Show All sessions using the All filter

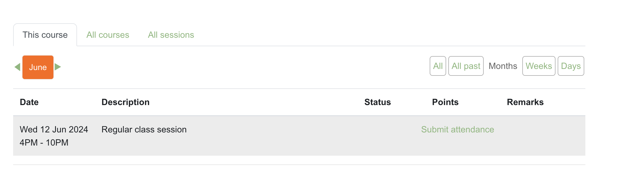tap(438, 66)
